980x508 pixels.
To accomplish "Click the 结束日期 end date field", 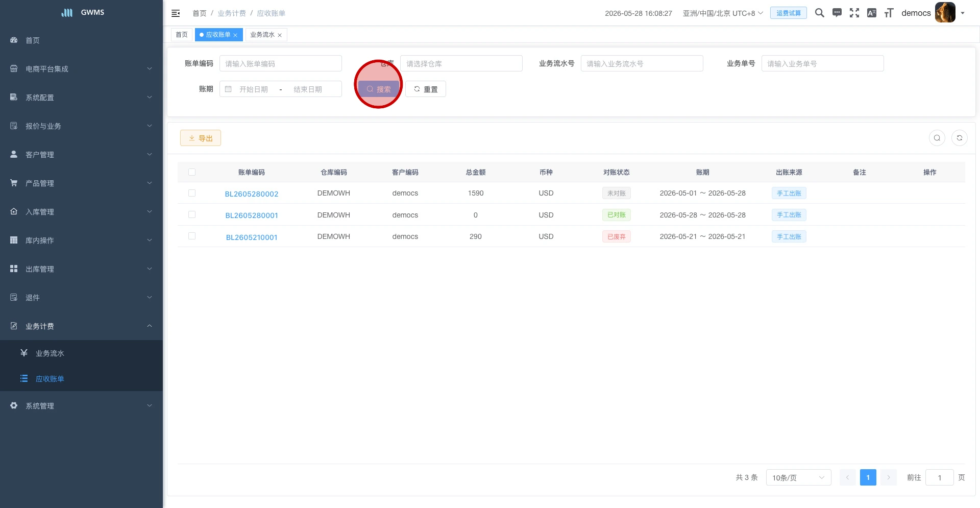I will click(x=308, y=89).
